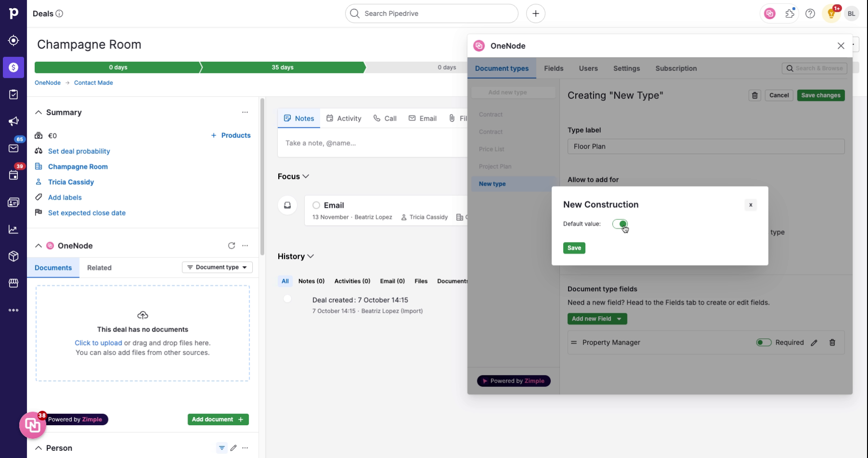Open the Add new Field dropdown

click(597, 319)
